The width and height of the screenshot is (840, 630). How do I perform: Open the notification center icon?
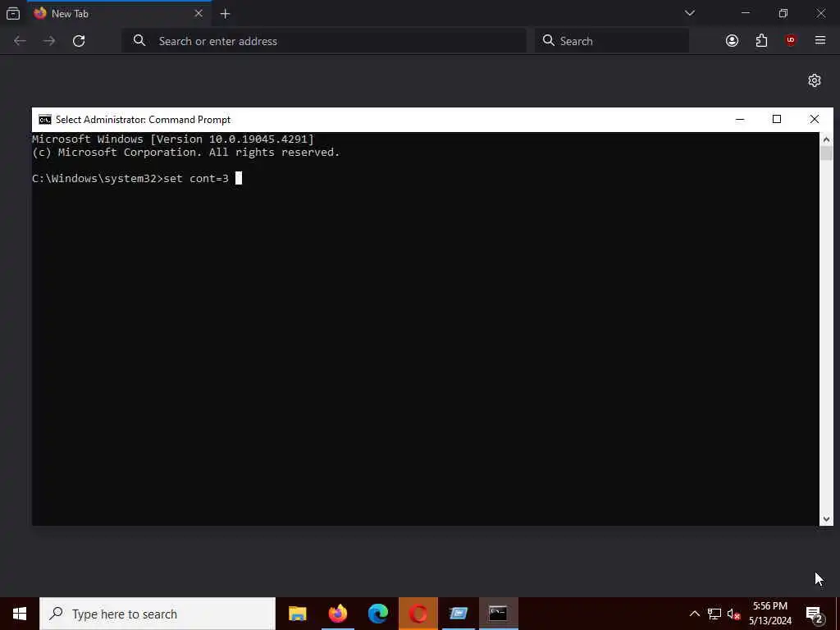tap(815, 614)
